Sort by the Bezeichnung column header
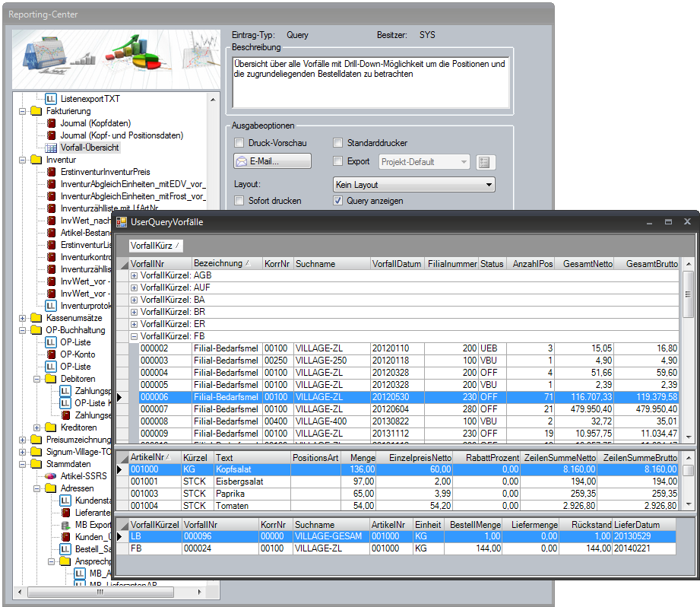 tap(226, 264)
